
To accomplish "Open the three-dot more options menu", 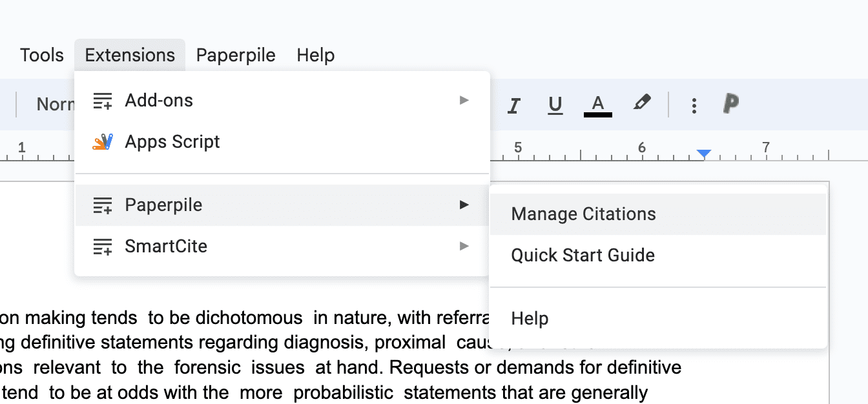I will (x=694, y=105).
